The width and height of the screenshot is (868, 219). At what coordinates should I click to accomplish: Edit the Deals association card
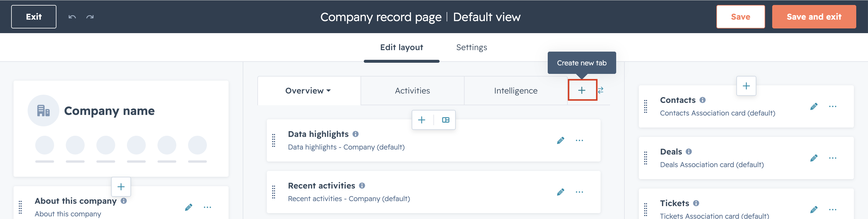click(x=814, y=158)
